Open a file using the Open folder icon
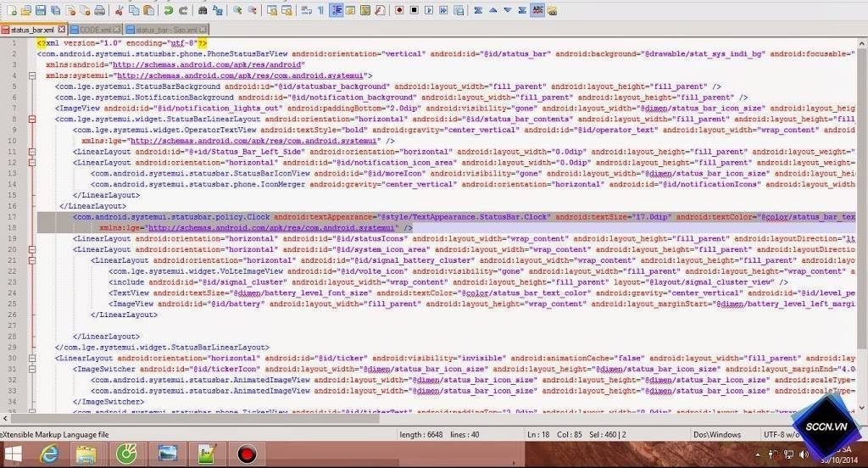The height and width of the screenshot is (468, 868). tap(26, 10)
